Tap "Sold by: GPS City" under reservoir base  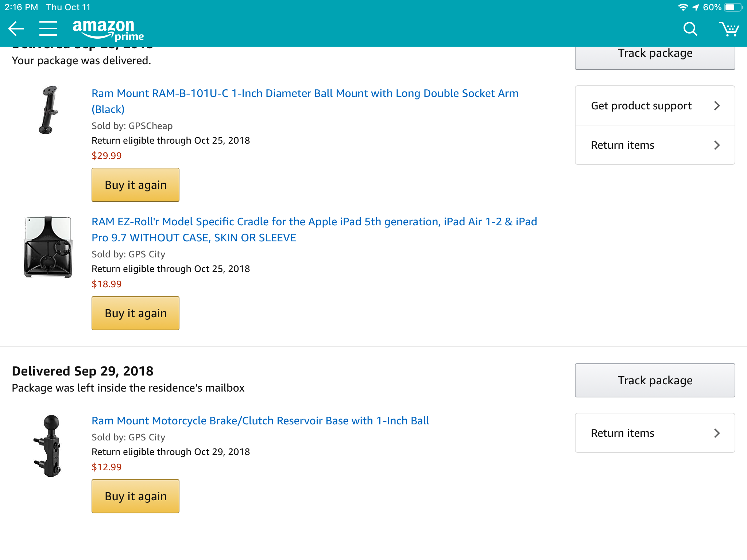pos(128,437)
